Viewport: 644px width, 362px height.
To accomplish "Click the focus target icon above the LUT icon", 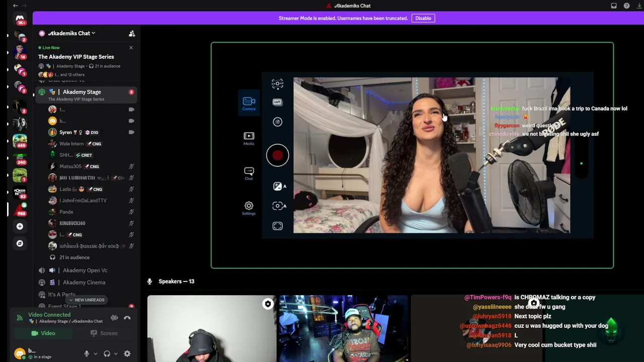I will (x=277, y=83).
